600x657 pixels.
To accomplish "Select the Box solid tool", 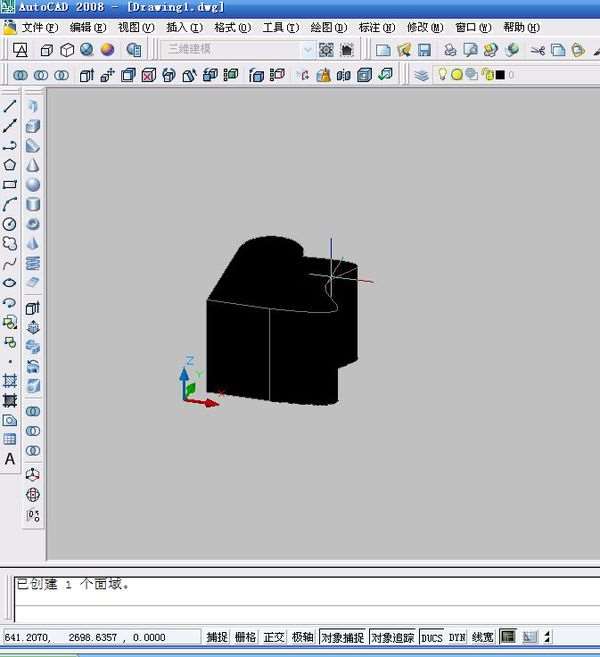I will tap(33, 126).
